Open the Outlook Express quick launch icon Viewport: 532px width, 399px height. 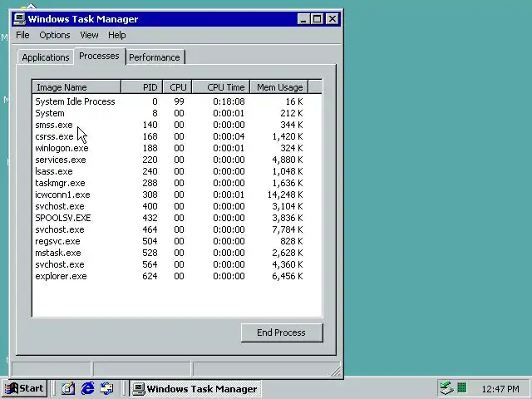[107, 388]
